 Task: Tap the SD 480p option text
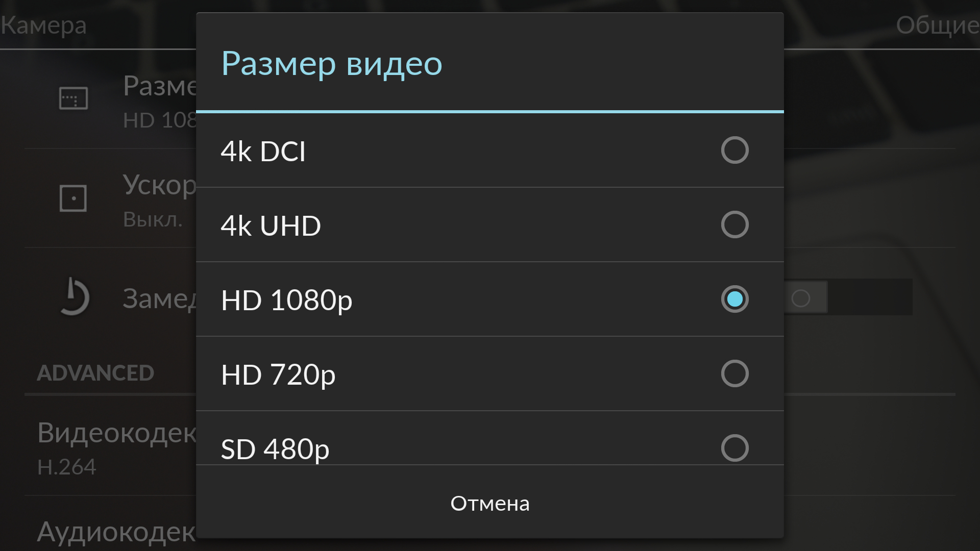point(275,449)
